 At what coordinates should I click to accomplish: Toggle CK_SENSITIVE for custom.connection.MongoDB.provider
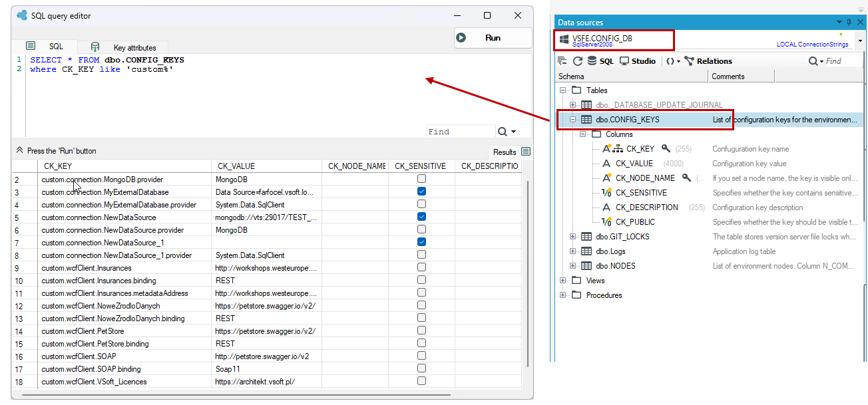[421, 179]
